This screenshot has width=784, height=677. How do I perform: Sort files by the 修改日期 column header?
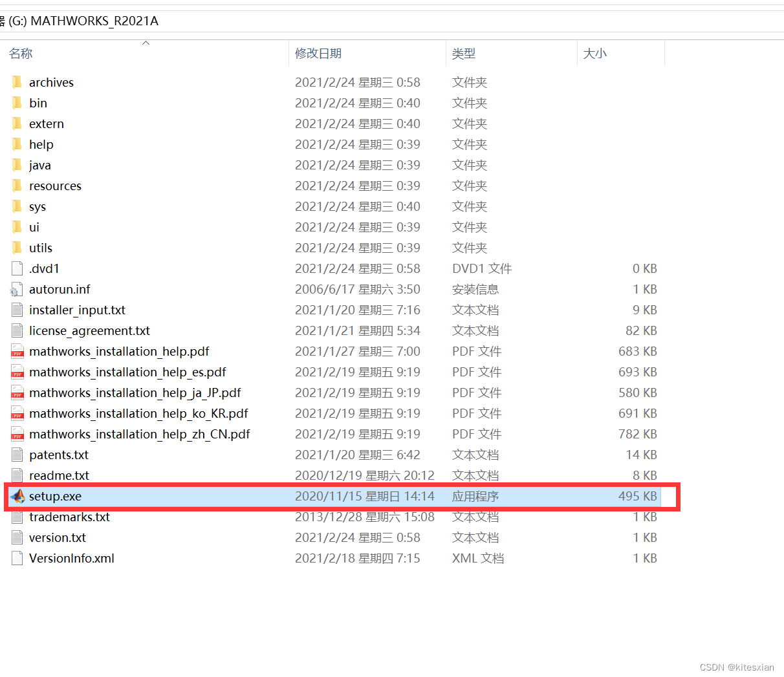(x=367, y=53)
